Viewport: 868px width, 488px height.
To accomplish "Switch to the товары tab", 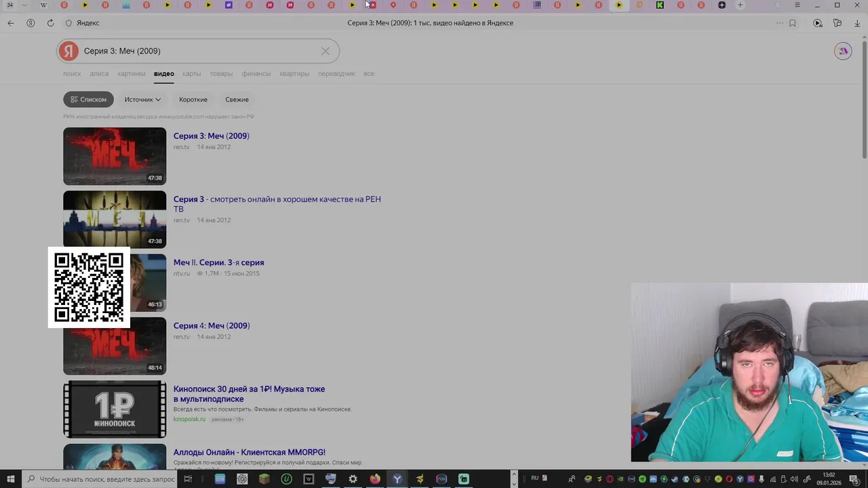I will (221, 74).
